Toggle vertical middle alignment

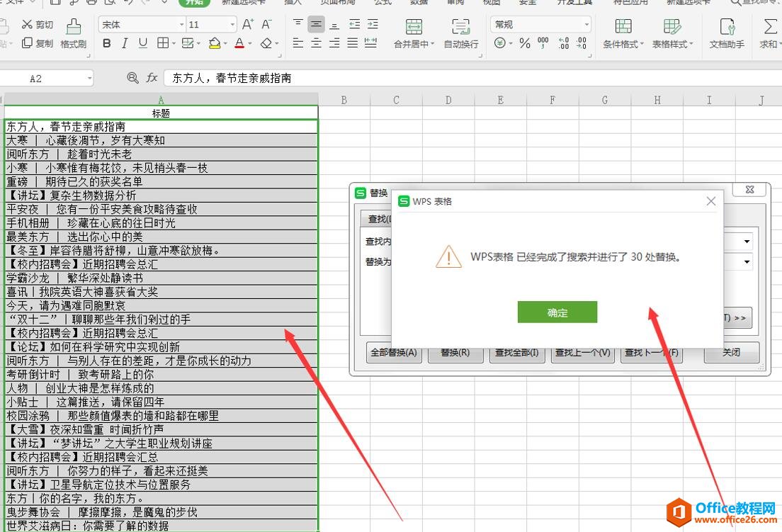(x=316, y=24)
